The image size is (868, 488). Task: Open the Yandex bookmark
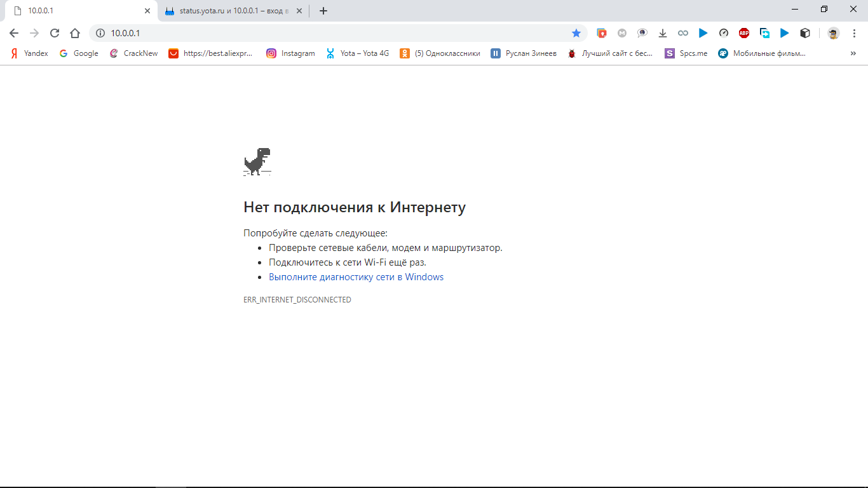tap(30, 53)
